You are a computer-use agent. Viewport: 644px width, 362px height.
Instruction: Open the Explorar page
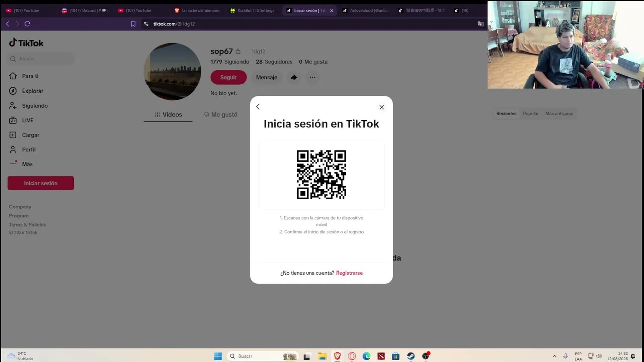click(26, 91)
